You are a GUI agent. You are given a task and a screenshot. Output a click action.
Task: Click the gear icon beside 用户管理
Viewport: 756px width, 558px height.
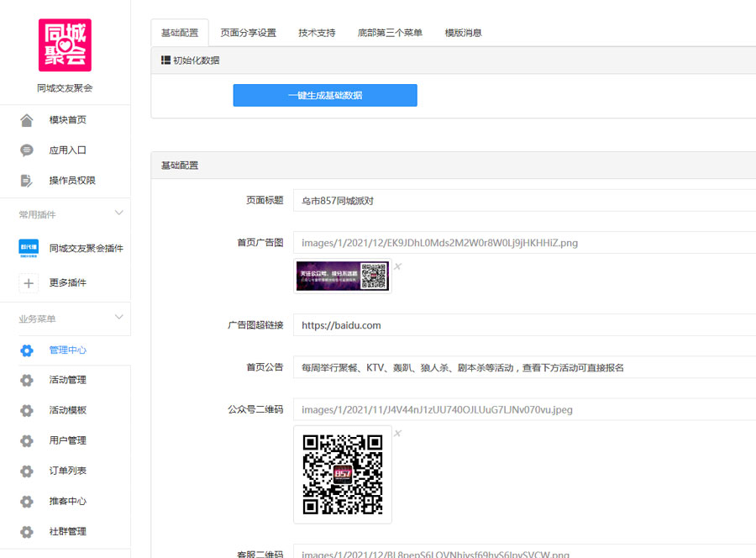tap(27, 441)
